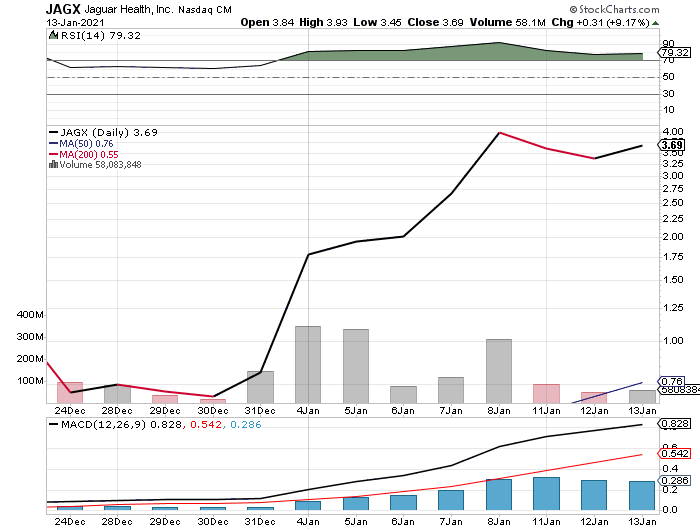
Task: Click the JAGX (Daily) 3.69 legend text
Action: [109, 133]
